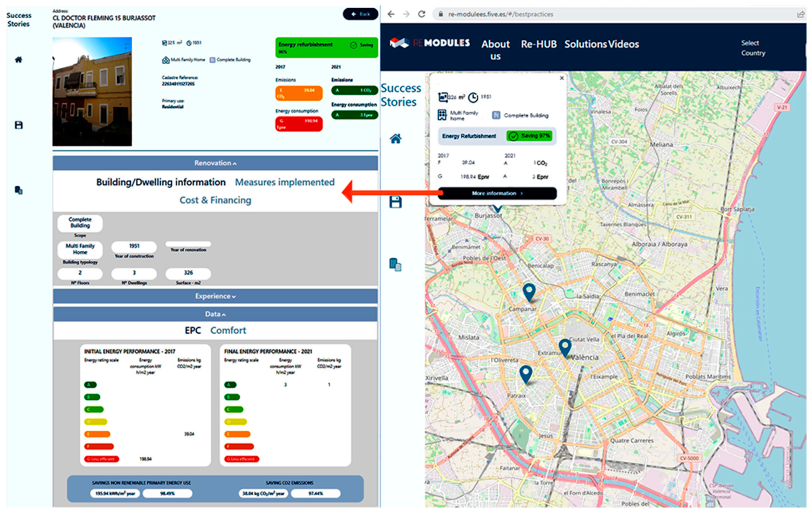Click the map pin near Patraix

pos(526,374)
